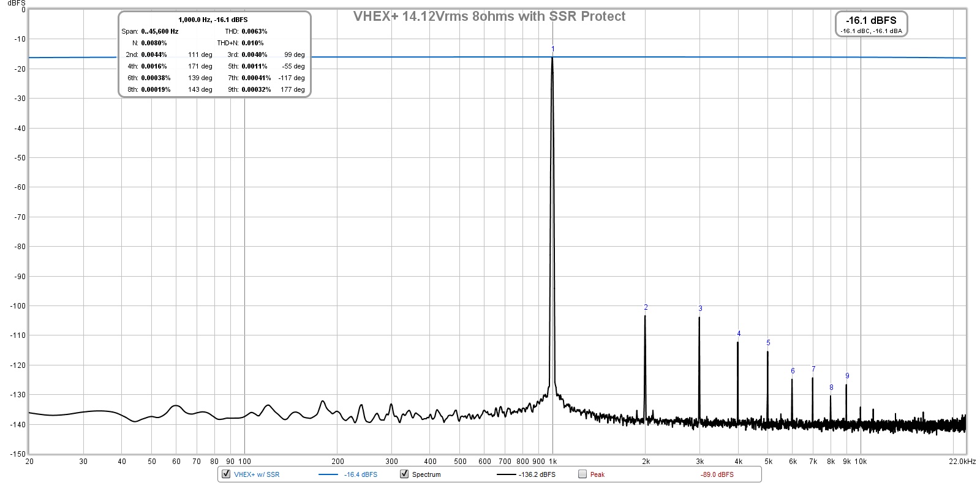Click the N 0.0080% noise value
Viewport: 980px width, 483px height.
(x=154, y=43)
